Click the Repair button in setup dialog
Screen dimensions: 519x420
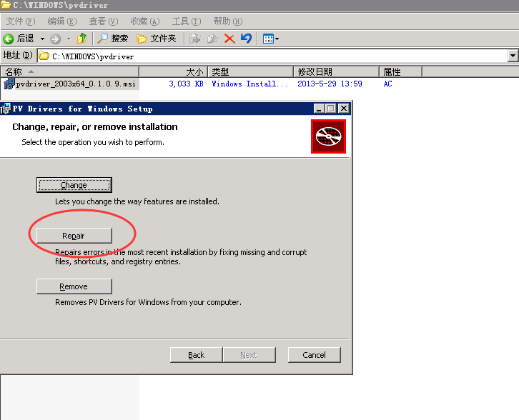[x=74, y=236]
